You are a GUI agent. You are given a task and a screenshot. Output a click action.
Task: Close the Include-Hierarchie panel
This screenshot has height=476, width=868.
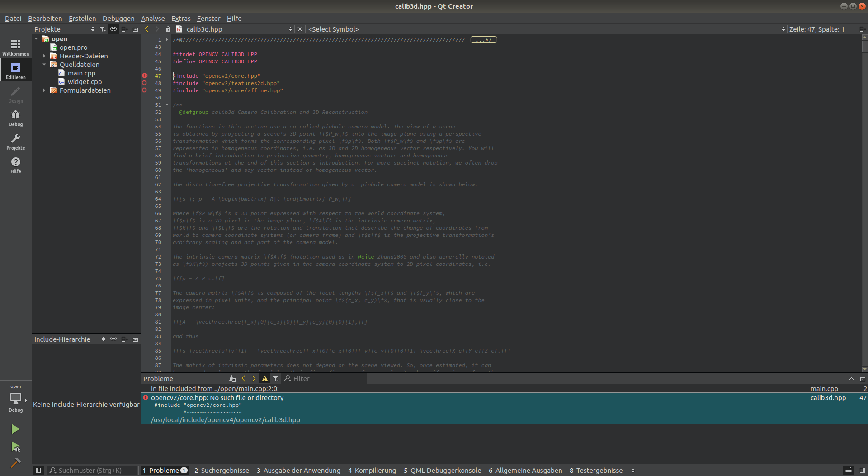[135, 339]
